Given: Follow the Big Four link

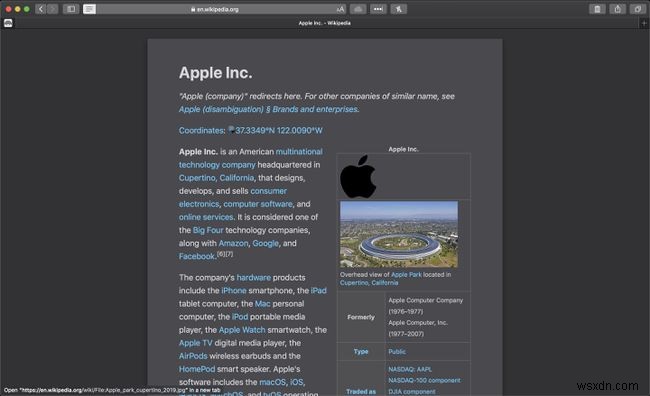Looking at the screenshot, I should (208, 230).
